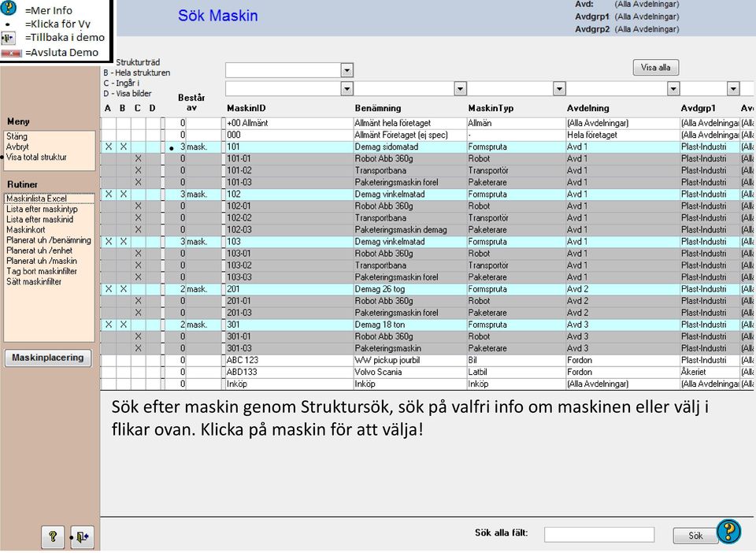This screenshot has height=553, width=756.
Task: Click the exit door icon at bottom left
Action: (83, 536)
